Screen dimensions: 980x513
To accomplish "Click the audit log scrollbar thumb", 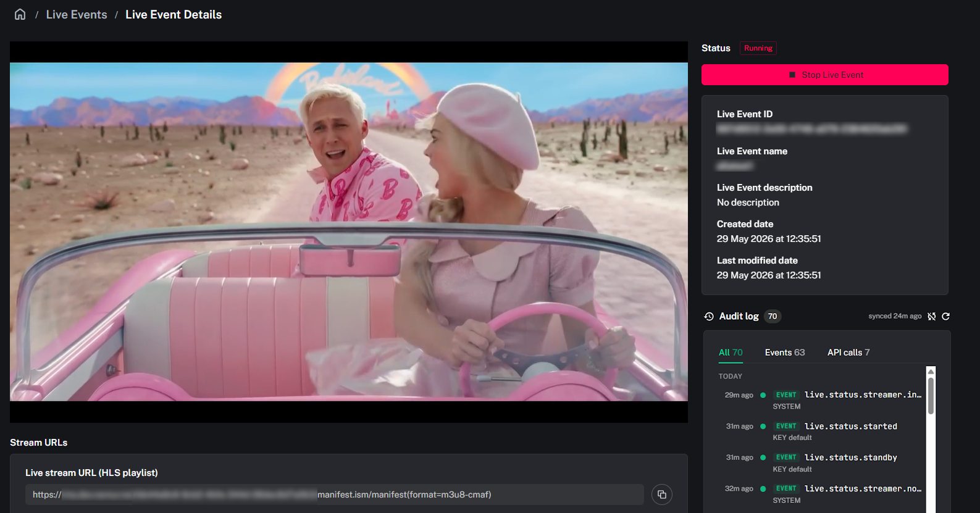I will pyautogui.click(x=931, y=396).
